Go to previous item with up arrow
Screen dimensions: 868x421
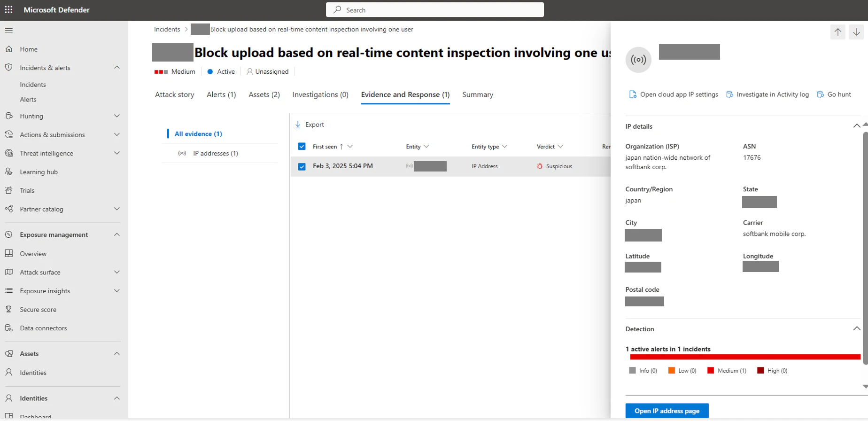coord(838,32)
